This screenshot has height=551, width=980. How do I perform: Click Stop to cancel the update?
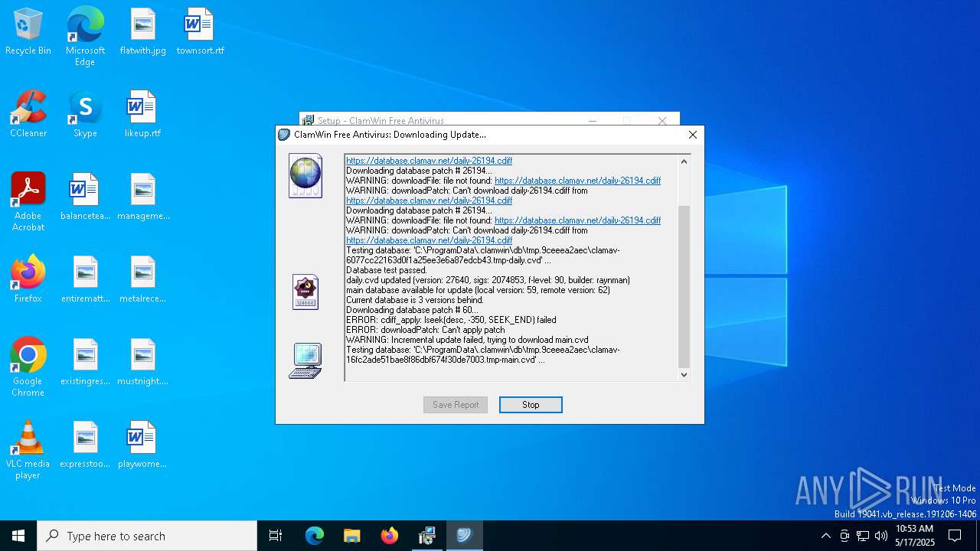pyautogui.click(x=531, y=405)
